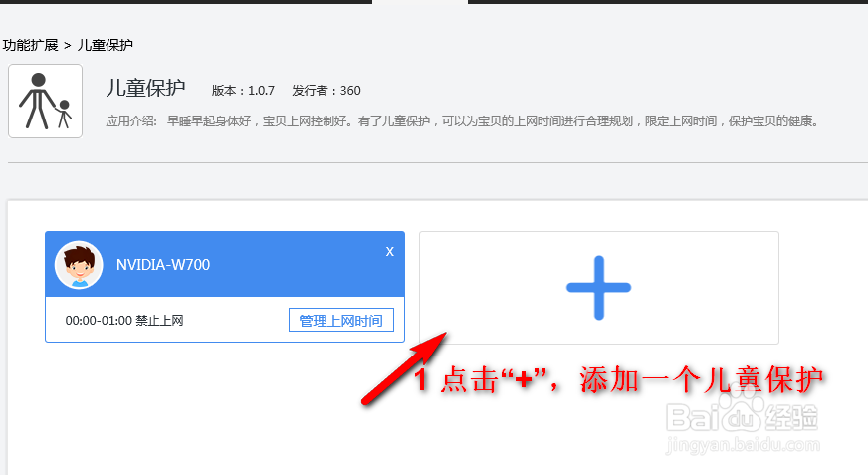Viewport: 868px width, 475px height.
Task: Remove NVIDIA-W700 card with the x button
Action: pos(390,251)
